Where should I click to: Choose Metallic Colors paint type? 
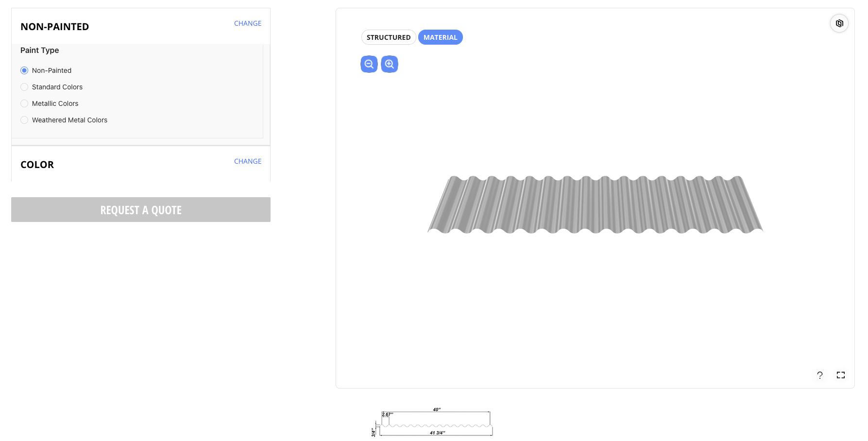click(x=24, y=103)
